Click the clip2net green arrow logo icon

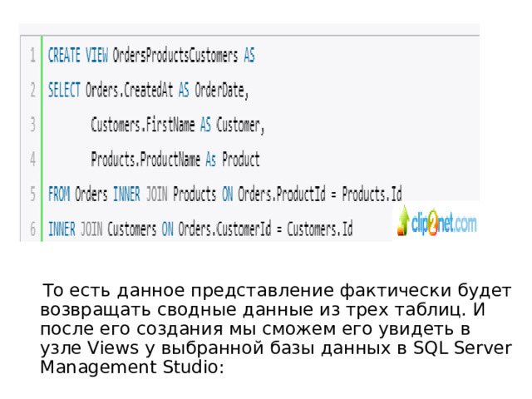coord(405,222)
